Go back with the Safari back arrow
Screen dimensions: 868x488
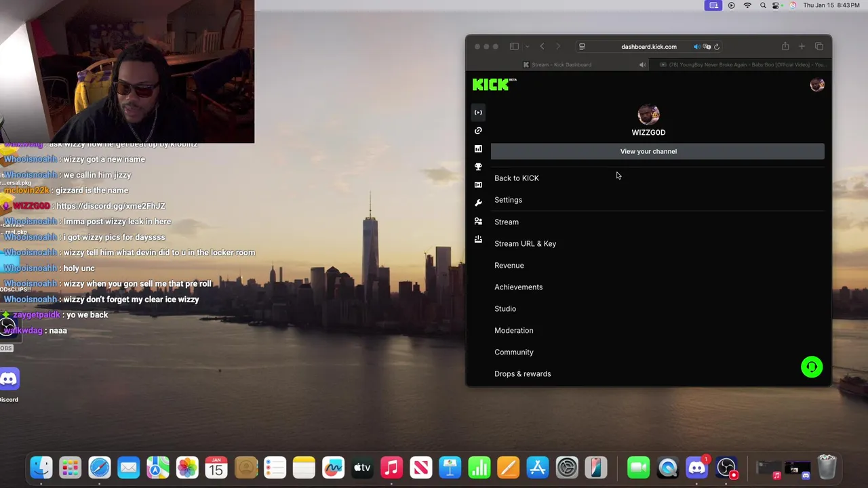tap(542, 47)
